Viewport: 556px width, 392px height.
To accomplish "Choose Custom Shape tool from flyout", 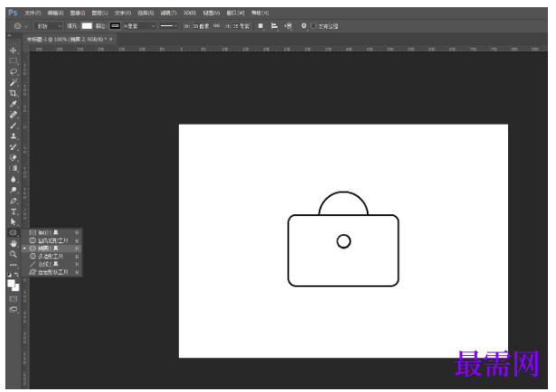I will (x=52, y=272).
